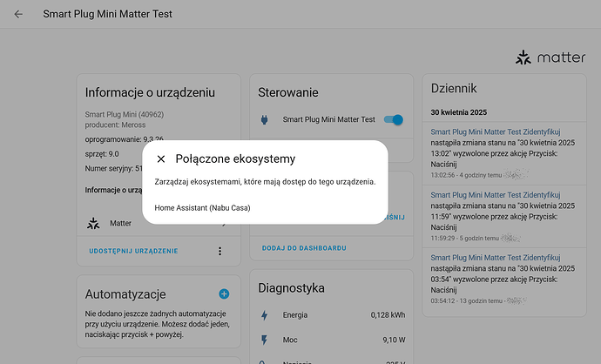Click the producent: Meross text
The image size is (601, 364).
[115, 125]
